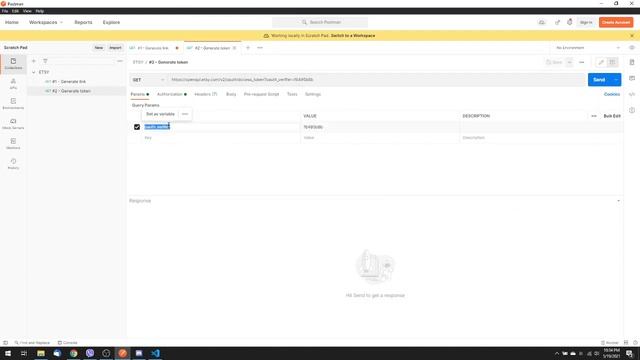Image resolution: width=640 pixels, height=360 pixels.
Task: Open the request info icon in right sidebar
Action: point(632,110)
